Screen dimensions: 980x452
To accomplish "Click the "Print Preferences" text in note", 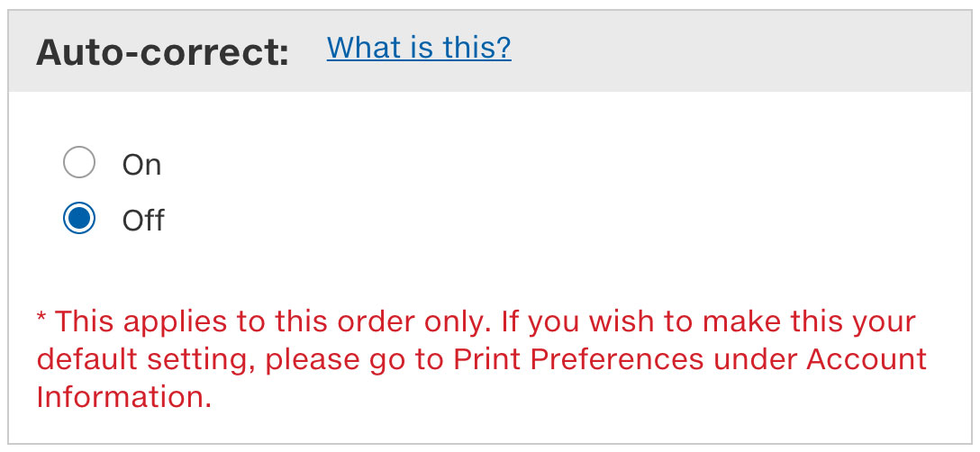I will (x=577, y=359).
